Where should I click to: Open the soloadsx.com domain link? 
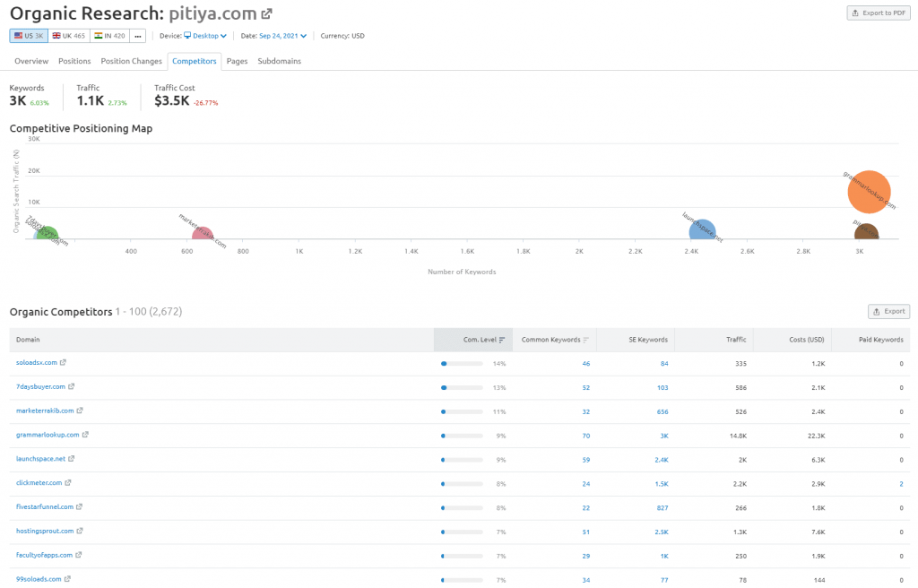(36, 362)
